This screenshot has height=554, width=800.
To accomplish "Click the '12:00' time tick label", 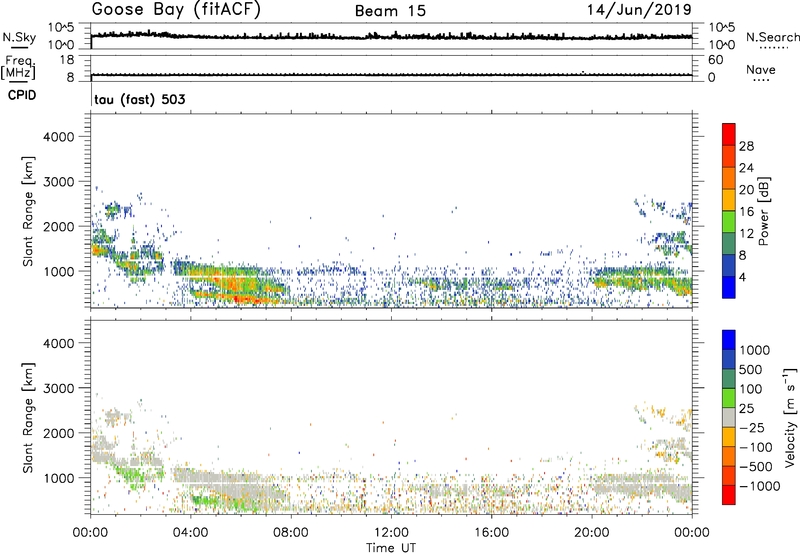I will coord(391,533).
